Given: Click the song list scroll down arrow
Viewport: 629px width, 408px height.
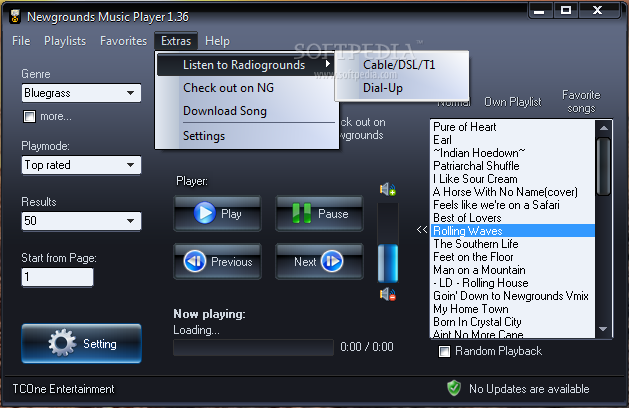Looking at the screenshot, I should 603,329.
